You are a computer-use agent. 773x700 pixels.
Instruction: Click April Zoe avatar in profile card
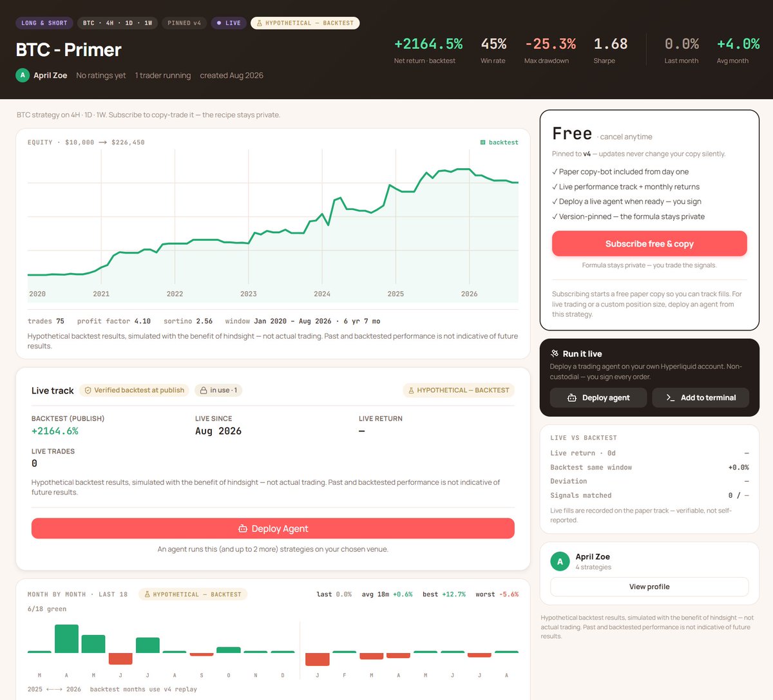tap(560, 562)
